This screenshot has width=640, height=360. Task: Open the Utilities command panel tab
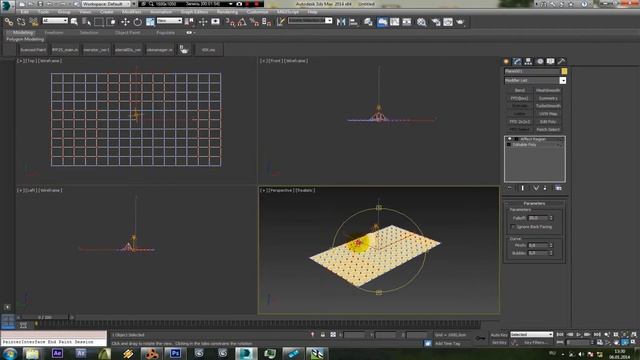562,61
